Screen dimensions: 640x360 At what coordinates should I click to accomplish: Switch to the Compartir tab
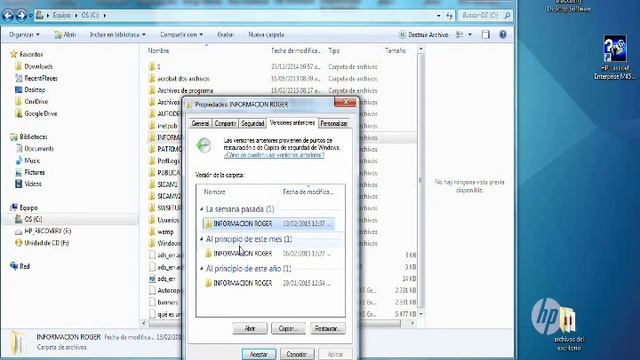(225, 123)
